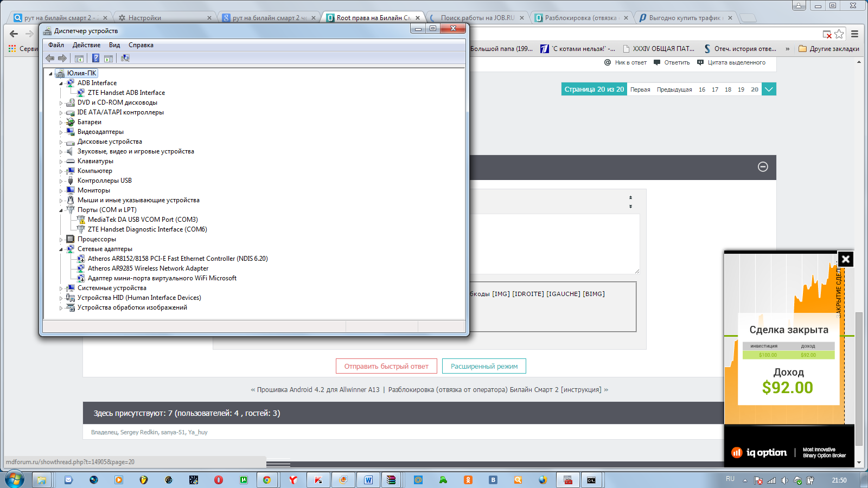Toggle the console tree pane toolbar icon
This screenshot has width=868, height=488.
point(79,58)
